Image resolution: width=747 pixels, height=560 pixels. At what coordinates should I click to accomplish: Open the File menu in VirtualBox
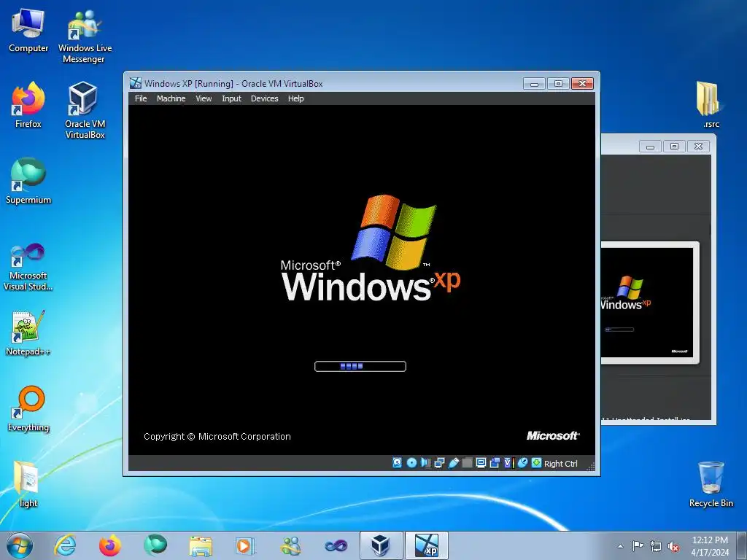click(x=141, y=98)
